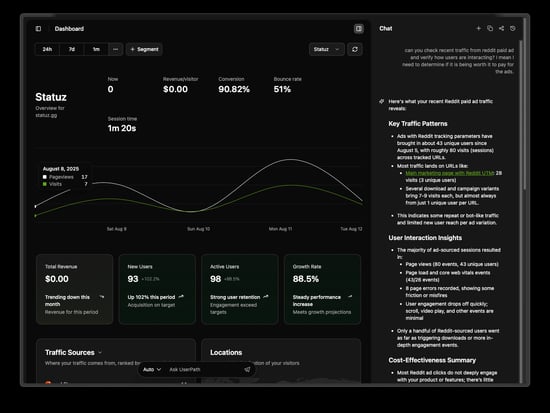
Task: Click the Key Traffic Patterns heading
Action: (418, 124)
